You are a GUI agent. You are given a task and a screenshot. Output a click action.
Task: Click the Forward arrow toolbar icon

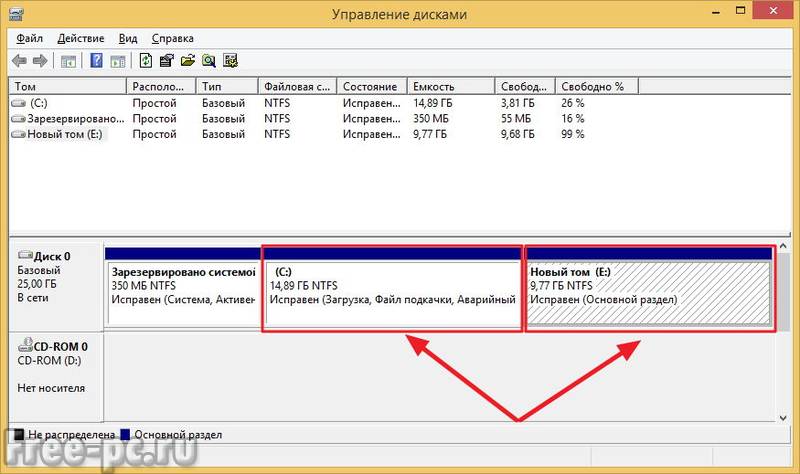click(x=40, y=61)
